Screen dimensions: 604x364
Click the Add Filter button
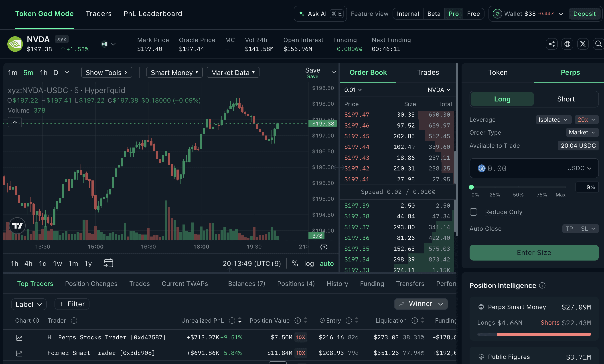point(72,304)
